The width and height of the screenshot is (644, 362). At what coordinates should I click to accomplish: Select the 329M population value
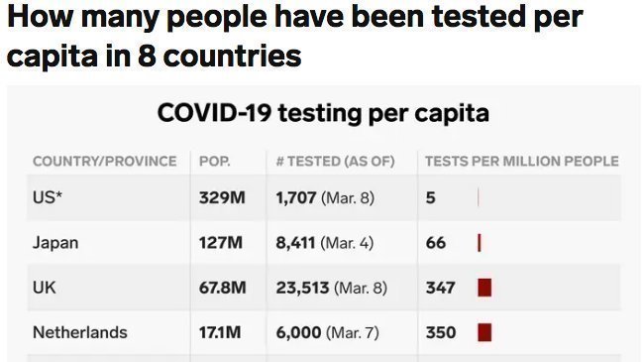click(x=222, y=198)
